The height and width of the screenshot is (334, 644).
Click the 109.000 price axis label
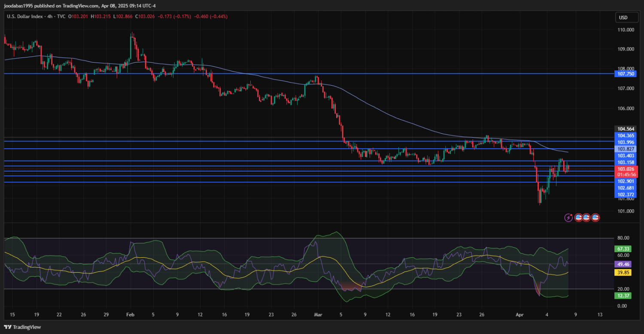click(x=626, y=49)
